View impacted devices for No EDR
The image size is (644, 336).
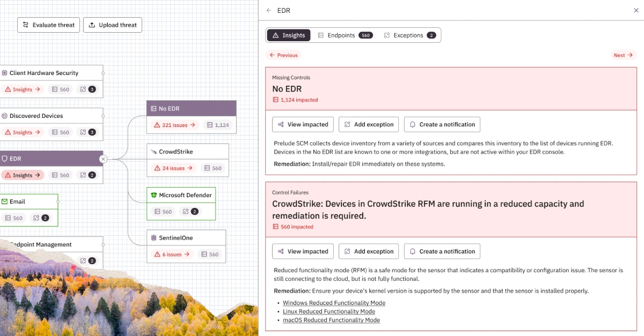(x=303, y=124)
